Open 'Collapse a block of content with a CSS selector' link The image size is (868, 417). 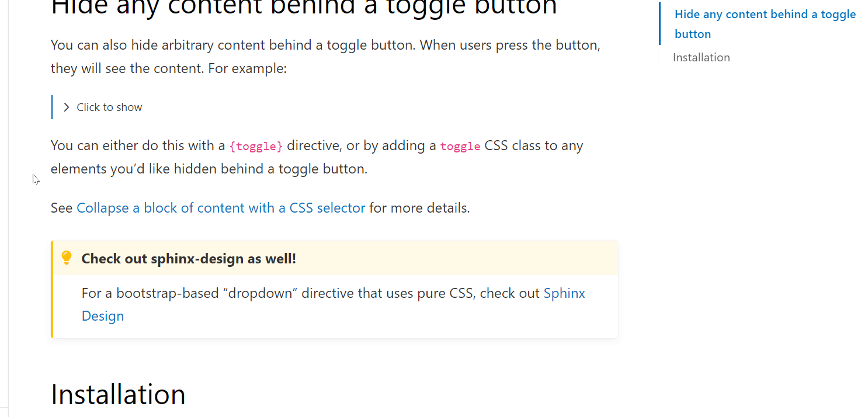[221, 208]
